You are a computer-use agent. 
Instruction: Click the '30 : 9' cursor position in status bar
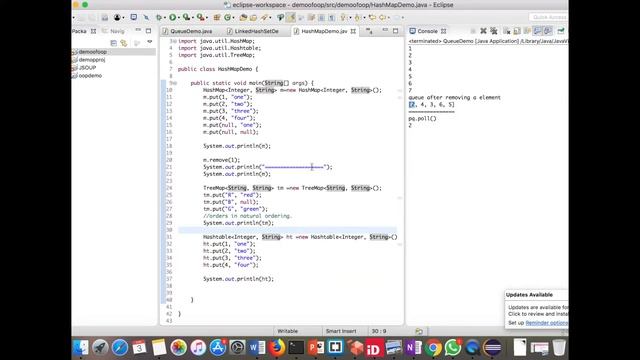[x=379, y=331]
